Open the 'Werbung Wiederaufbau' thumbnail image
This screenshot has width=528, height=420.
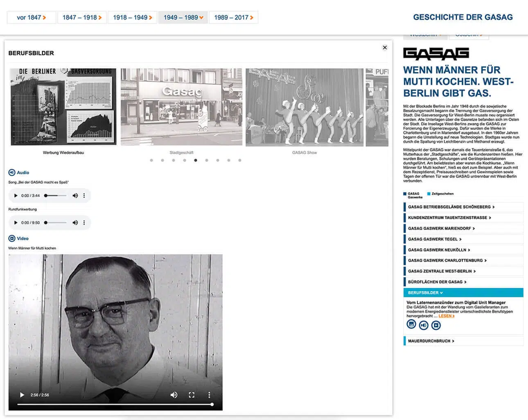[x=63, y=107]
